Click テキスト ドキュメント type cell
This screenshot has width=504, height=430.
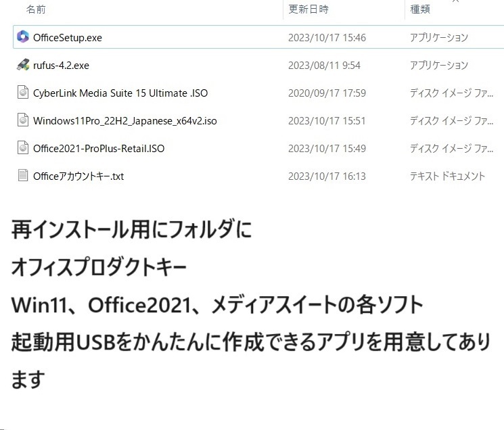click(x=447, y=176)
